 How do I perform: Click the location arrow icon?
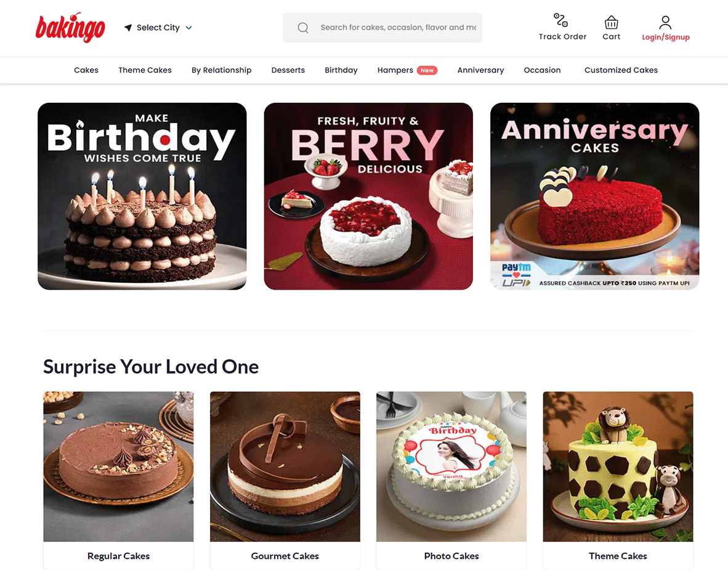pos(128,27)
